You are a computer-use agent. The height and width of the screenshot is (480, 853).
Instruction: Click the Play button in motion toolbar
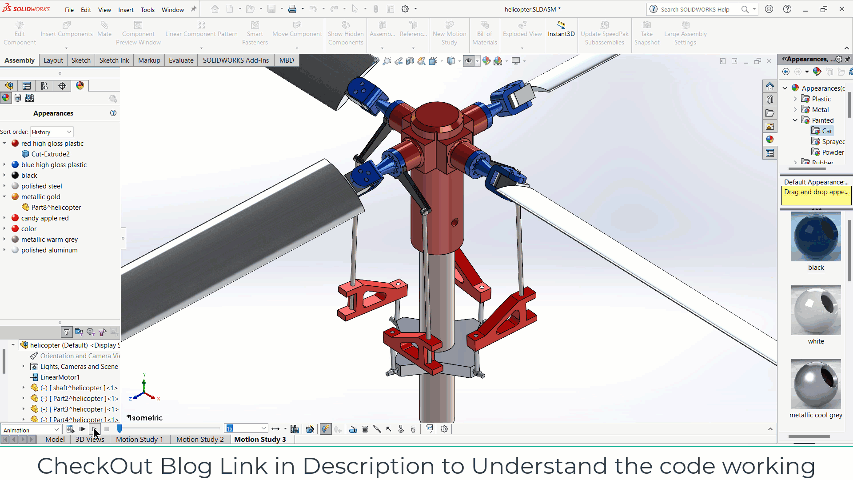point(95,429)
